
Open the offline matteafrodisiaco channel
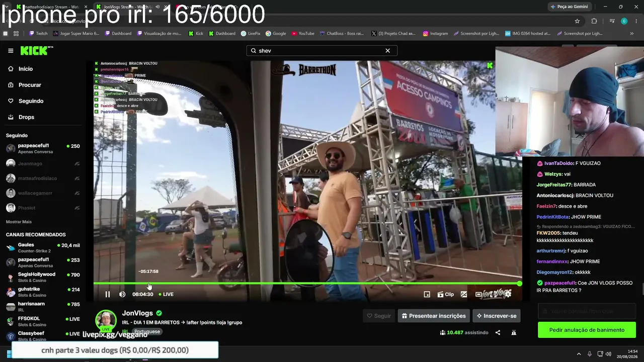click(x=43, y=178)
